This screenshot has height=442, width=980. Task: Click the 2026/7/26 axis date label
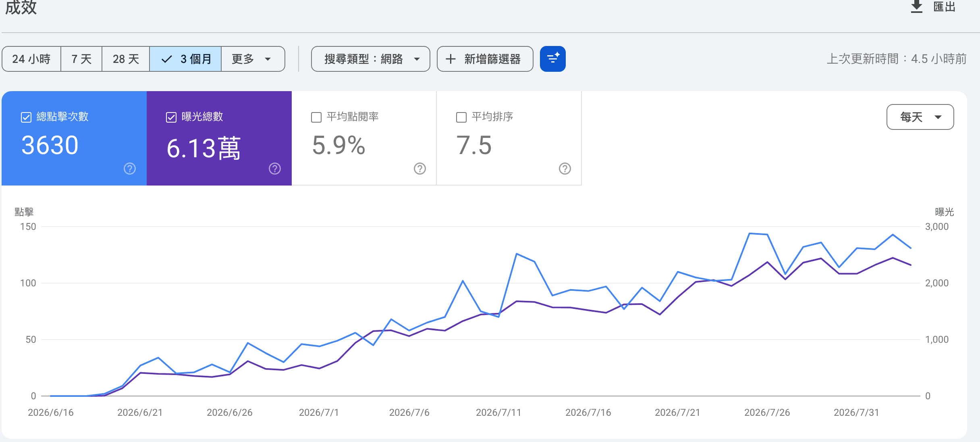(x=767, y=413)
